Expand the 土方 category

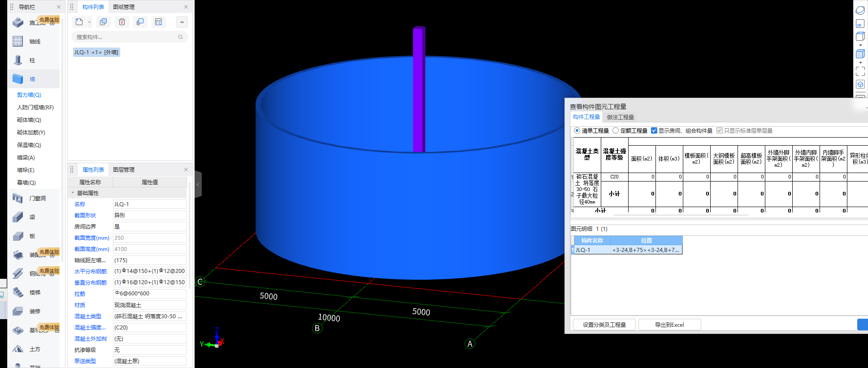point(34,349)
